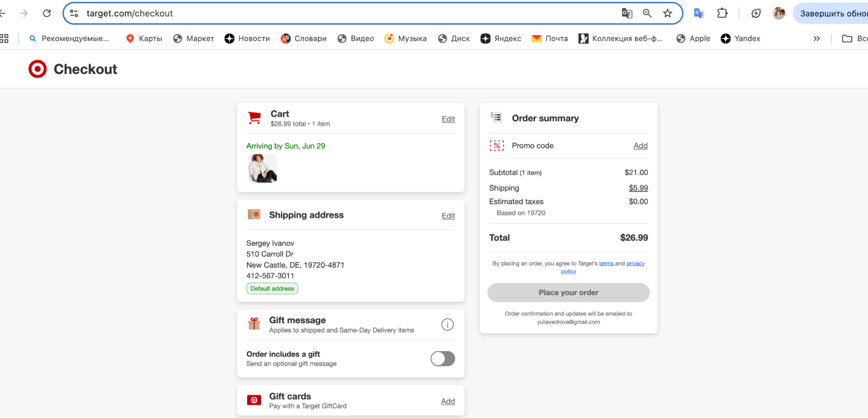Open the browser extensions puzzle icon
The image size is (868, 418).
[722, 13]
